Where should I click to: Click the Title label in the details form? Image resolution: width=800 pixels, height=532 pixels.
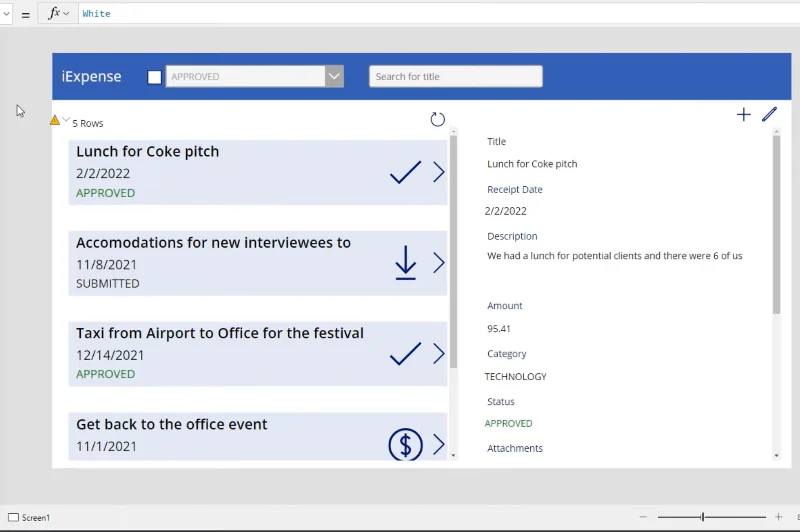click(x=496, y=141)
